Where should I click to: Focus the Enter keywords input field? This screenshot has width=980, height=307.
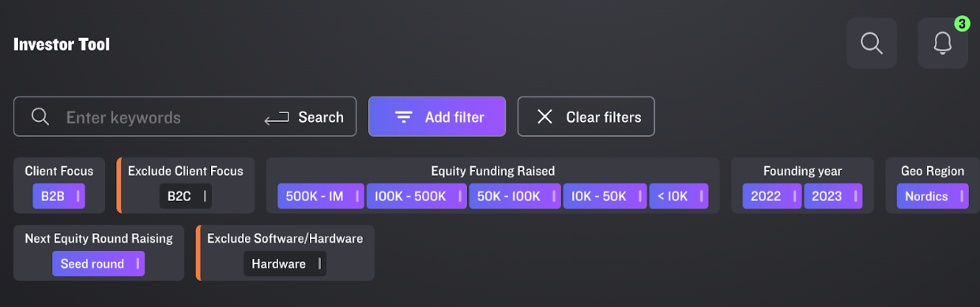tap(158, 117)
